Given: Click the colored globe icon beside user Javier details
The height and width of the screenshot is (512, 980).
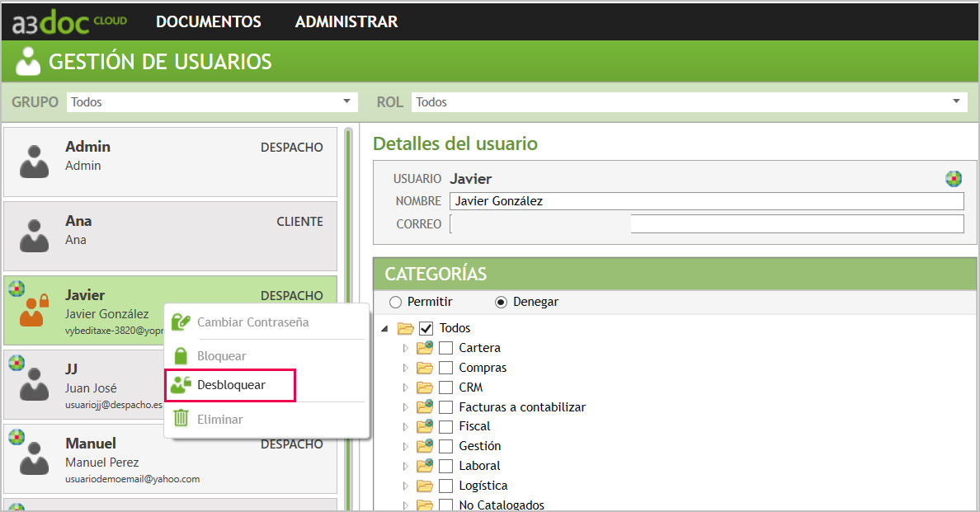Looking at the screenshot, I should 954,179.
